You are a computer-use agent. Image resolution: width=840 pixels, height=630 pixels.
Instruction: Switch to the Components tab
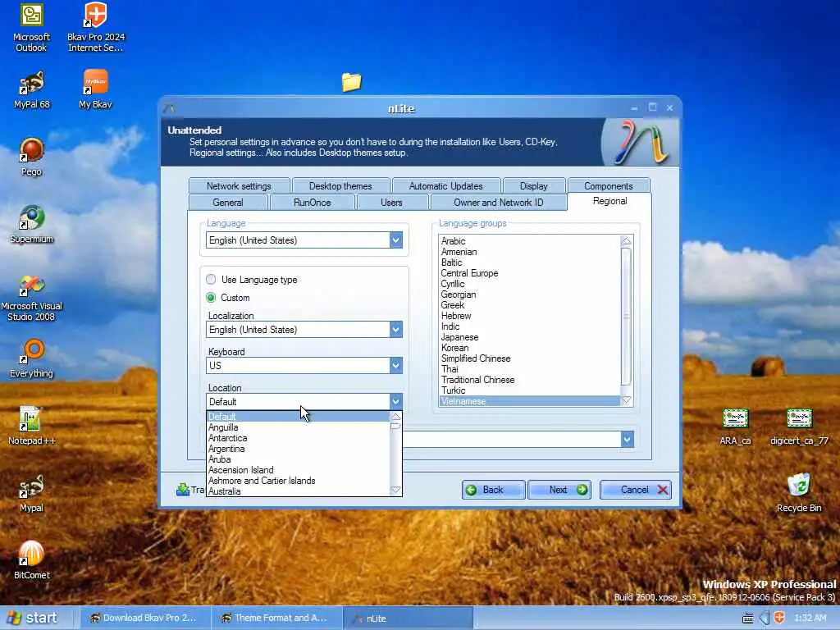click(609, 186)
